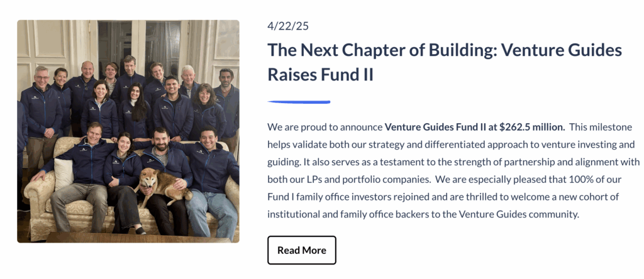
Task: Open the team group photo thumbnail
Action: (x=128, y=131)
